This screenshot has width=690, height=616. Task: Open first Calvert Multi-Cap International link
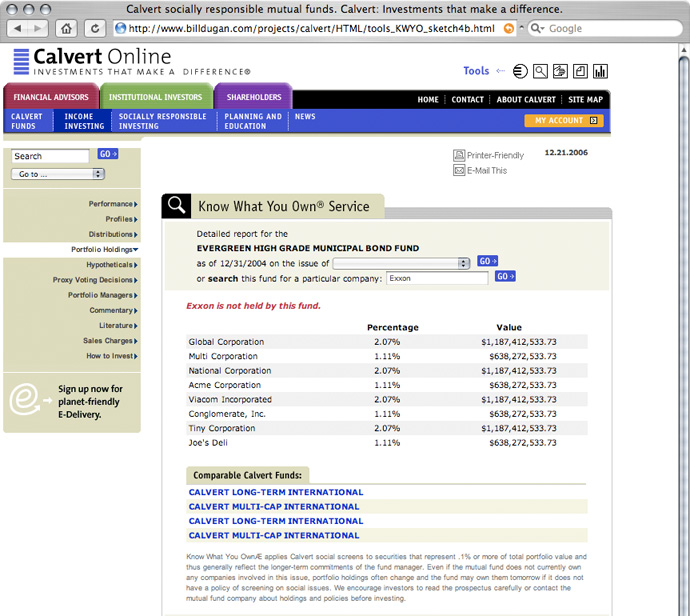click(x=274, y=507)
